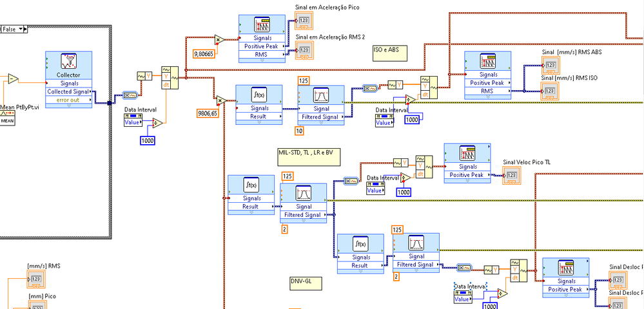Select the Filter VI icon with constant 10
This screenshot has width=644, height=309.
[x=321, y=95]
